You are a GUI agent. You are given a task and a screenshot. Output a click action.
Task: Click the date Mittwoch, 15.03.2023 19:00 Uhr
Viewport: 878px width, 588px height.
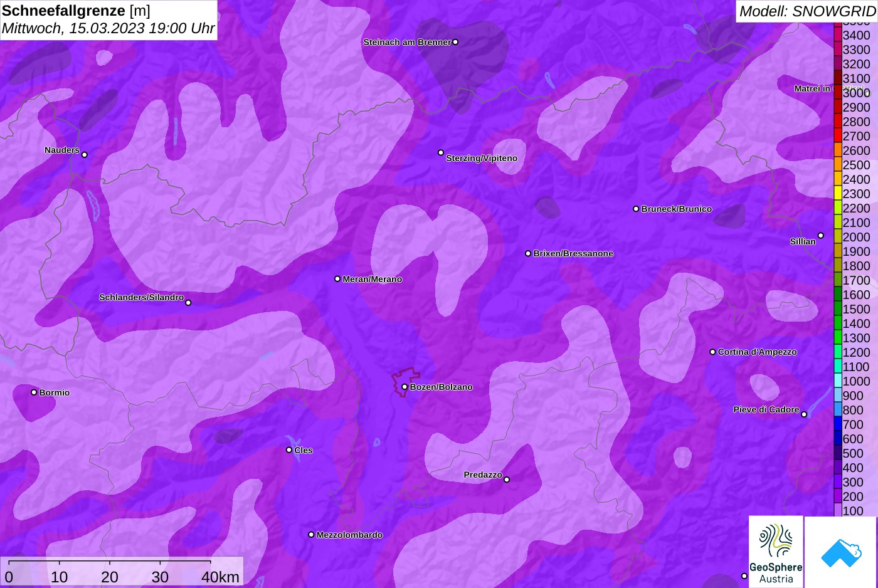point(108,28)
